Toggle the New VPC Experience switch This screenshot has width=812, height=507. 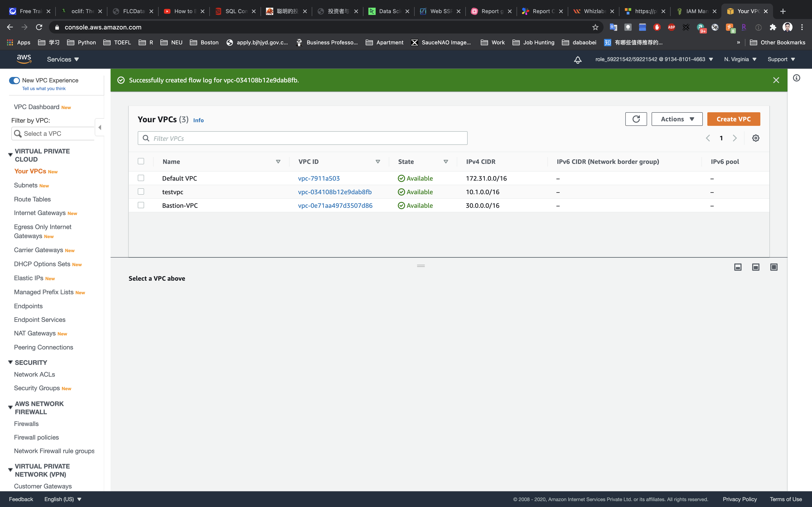point(14,81)
